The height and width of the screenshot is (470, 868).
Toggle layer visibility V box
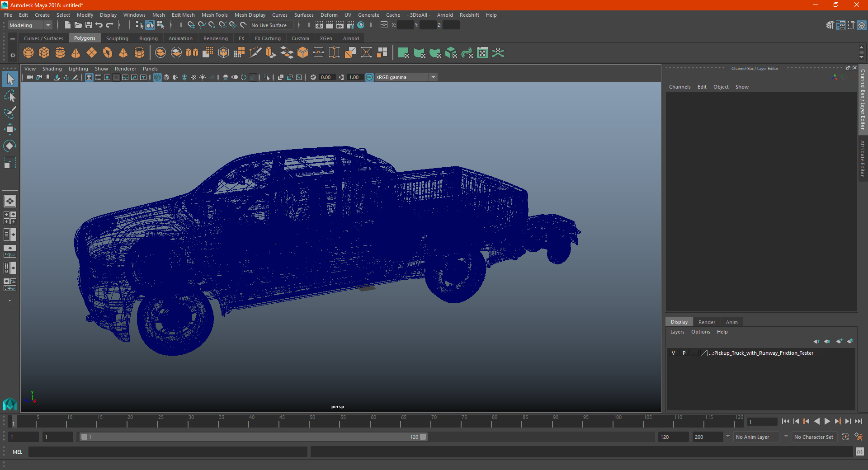[673, 353]
